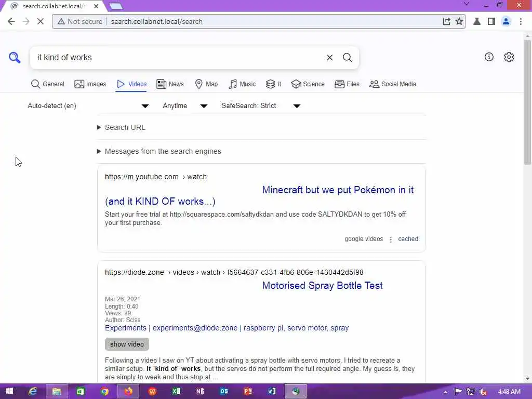Select the Videos search tab
The image size is (532, 399).
coord(131,84)
